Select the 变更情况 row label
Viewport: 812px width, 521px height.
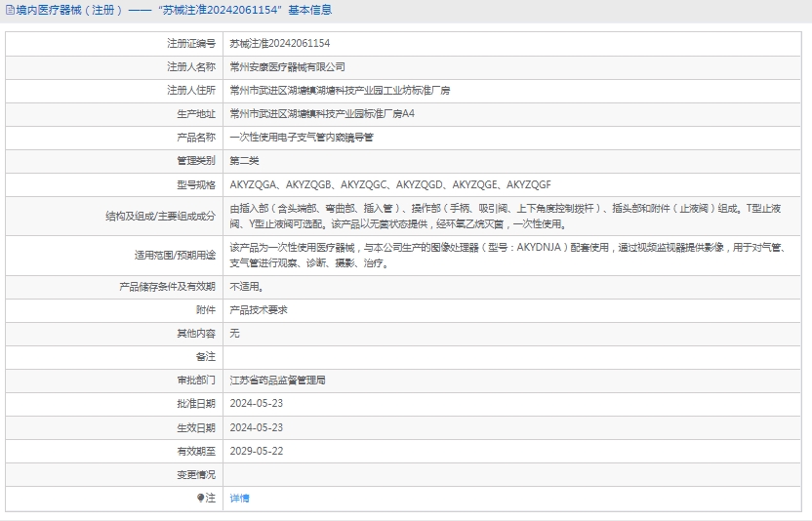pos(195,474)
